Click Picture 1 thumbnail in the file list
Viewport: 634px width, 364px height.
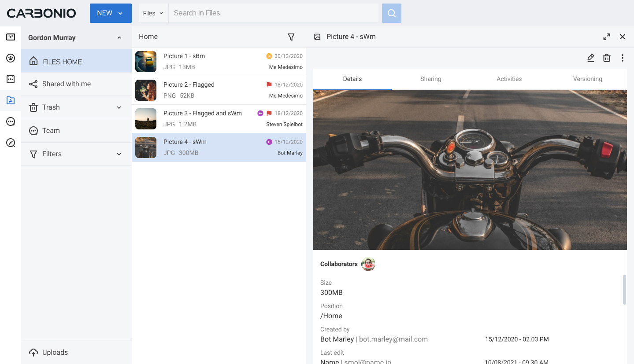(145, 62)
